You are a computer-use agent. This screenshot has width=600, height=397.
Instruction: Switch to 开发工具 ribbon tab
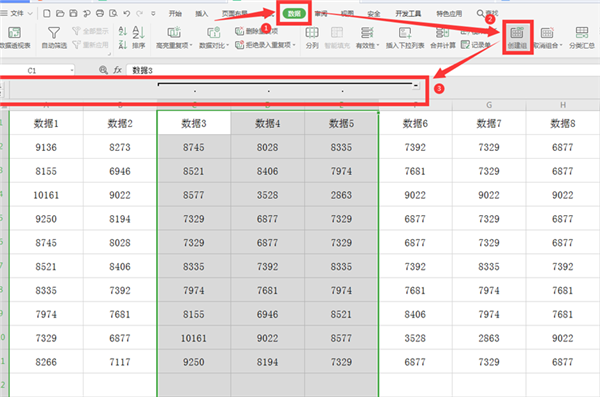(408, 14)
